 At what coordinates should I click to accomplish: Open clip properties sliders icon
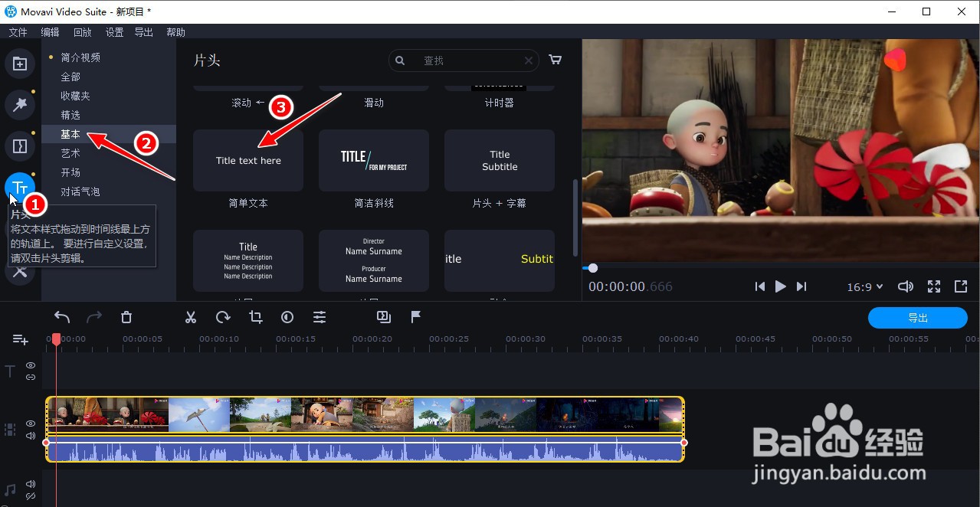coord(320,317)
